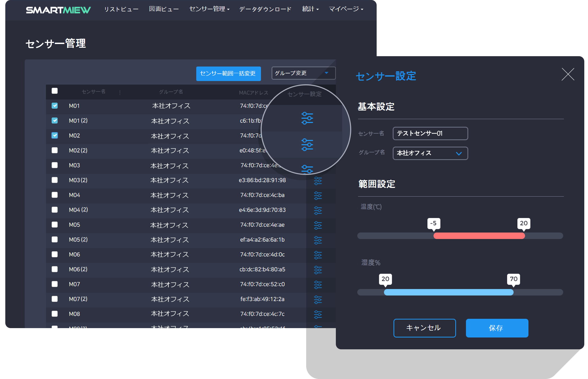Open sensor settings icon for M08
The width and height of the screenshot is (588, 379).
(318, 314)
